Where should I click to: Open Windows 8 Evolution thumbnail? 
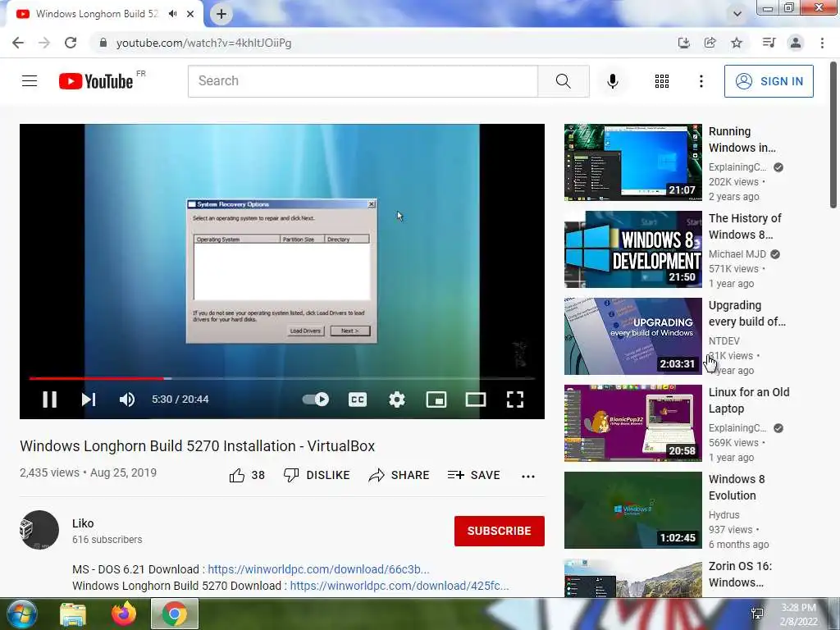[632, 510]
